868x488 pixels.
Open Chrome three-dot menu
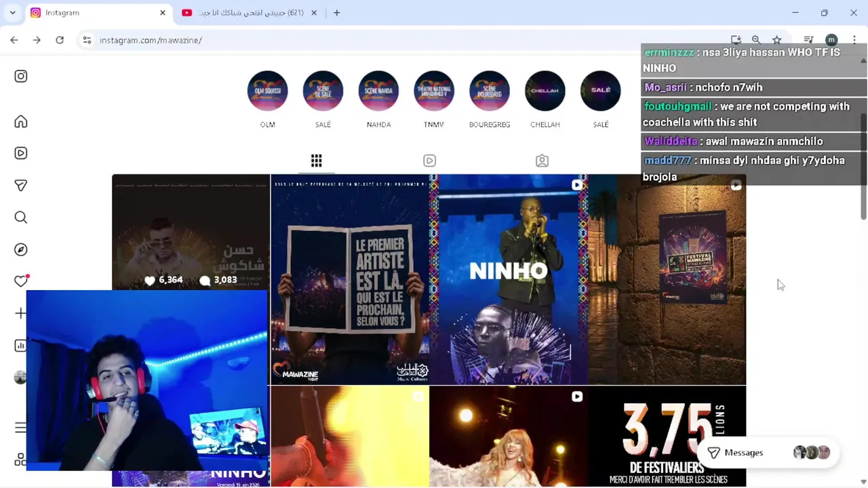tap(854, 40)
